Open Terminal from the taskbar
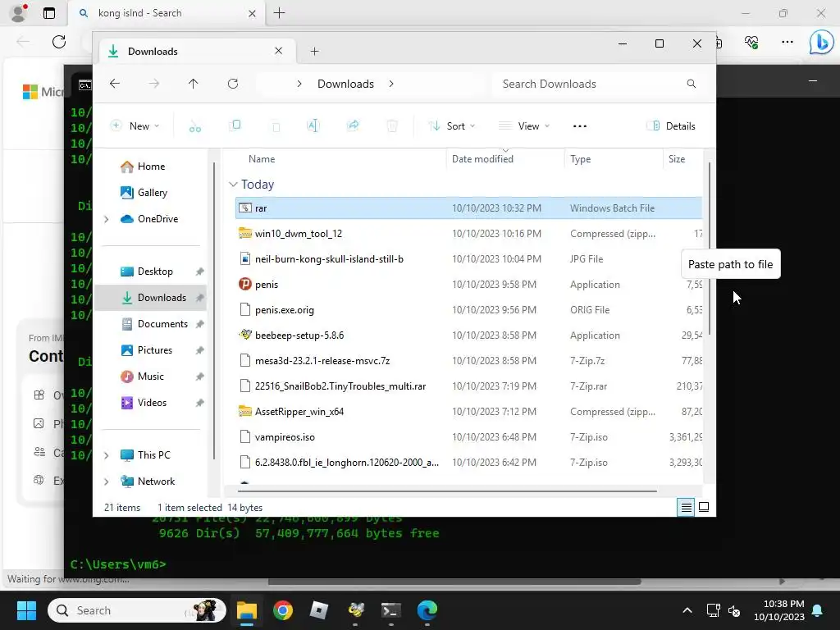The image size is (840, 630). [x=391, y=610]
